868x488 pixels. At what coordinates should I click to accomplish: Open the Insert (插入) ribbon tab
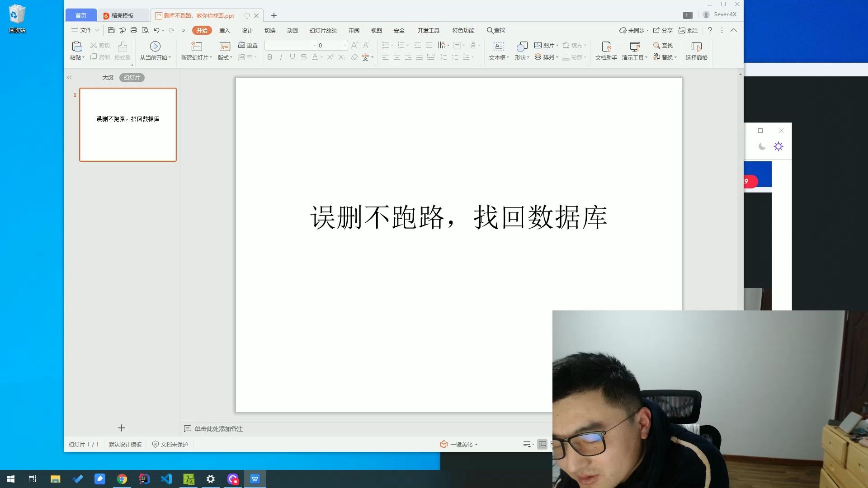pos(224,30)
